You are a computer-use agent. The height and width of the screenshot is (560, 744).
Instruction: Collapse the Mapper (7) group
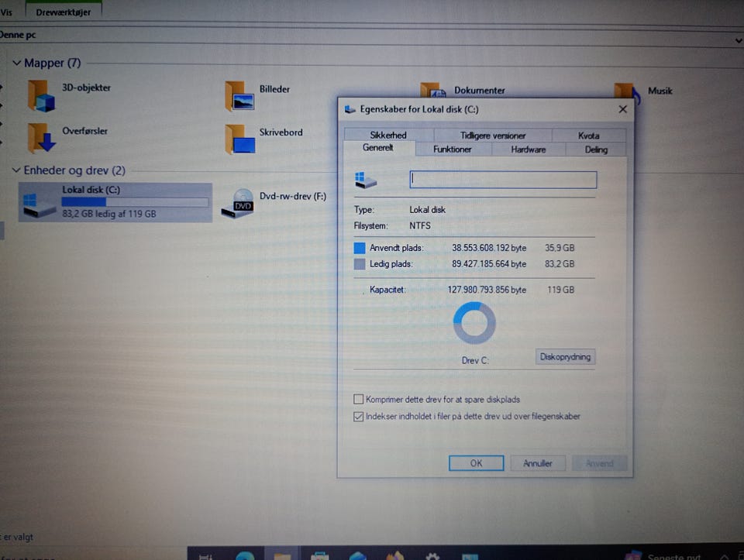(16, 63)
